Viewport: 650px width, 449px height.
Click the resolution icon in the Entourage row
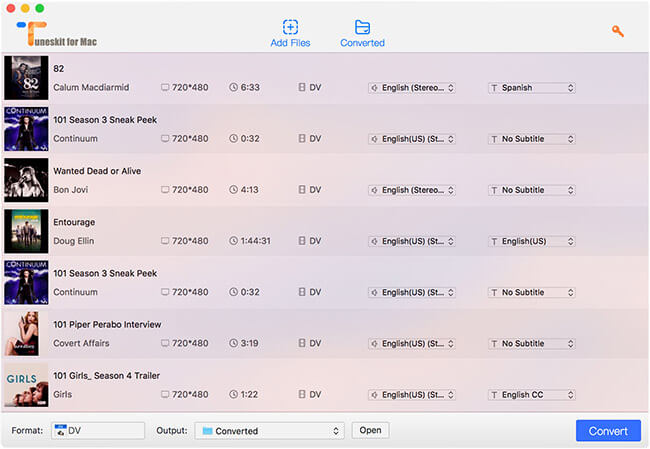point(165,241)
